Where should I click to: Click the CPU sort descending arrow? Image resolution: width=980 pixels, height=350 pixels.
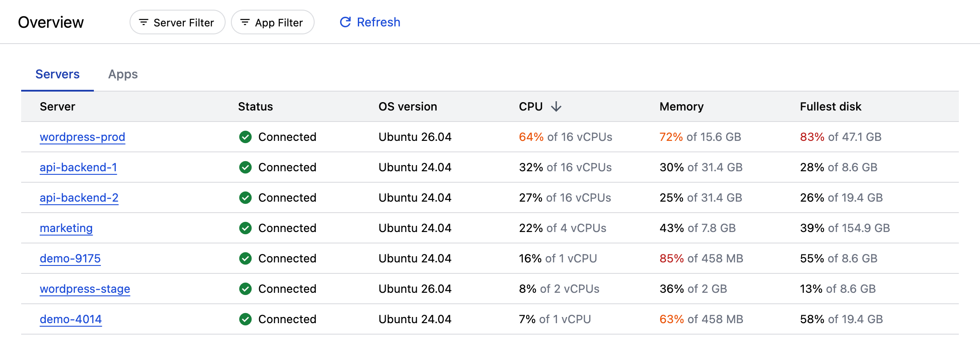click(x=556, y=107)
